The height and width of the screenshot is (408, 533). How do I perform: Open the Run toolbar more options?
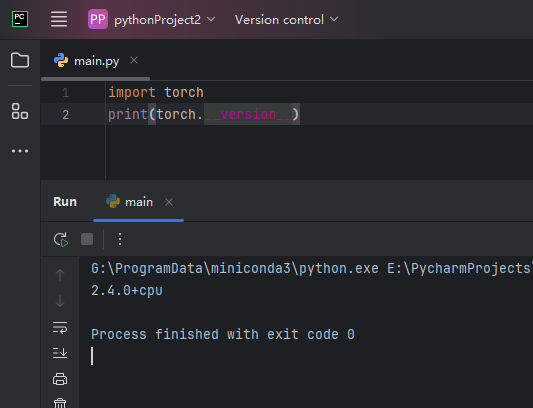(x=120, y=239)
